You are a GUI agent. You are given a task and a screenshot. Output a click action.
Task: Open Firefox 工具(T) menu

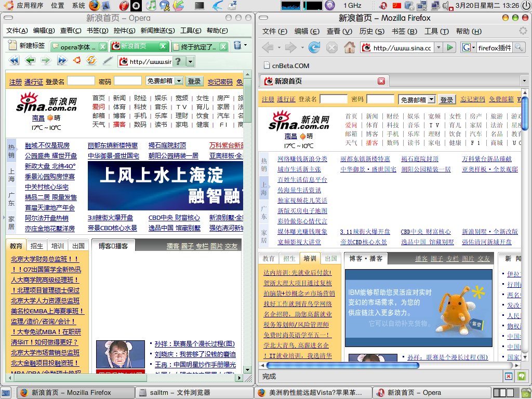pyautogui.click(x=436, y=31)
